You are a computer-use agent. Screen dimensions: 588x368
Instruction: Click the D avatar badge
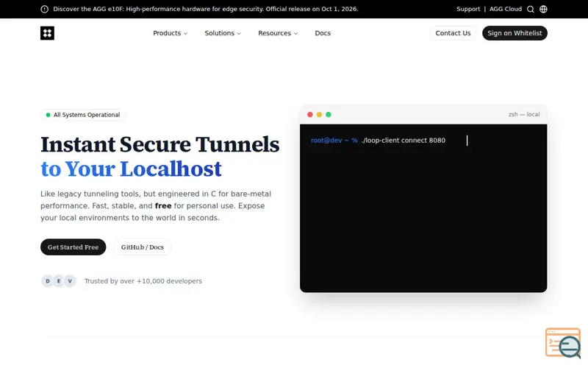click(48, 281)
